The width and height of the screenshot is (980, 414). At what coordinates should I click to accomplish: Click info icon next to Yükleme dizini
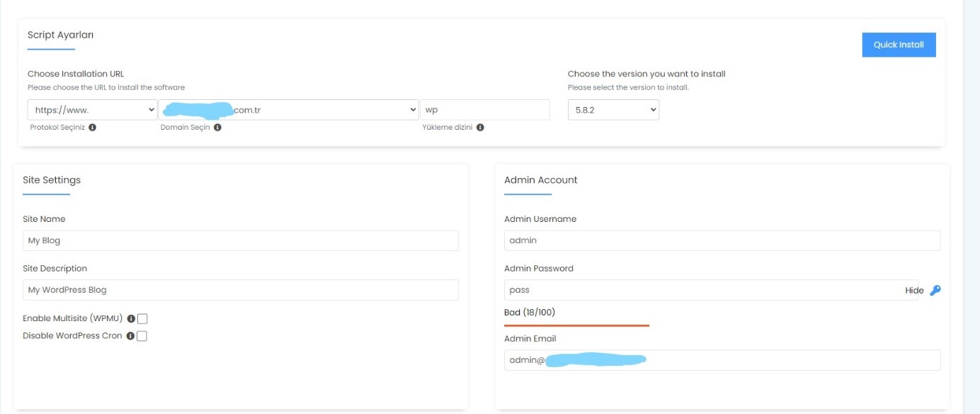pyautogui.click(x=480, y=128)
